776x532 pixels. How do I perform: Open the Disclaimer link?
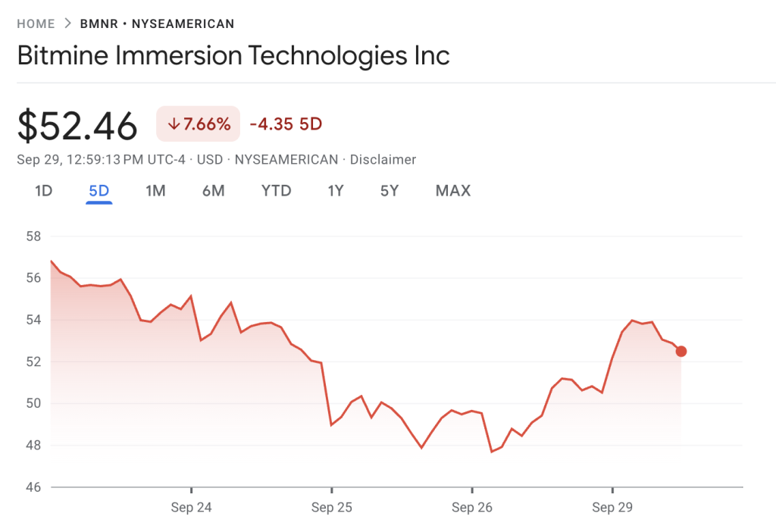pyautogui.click(x=382, y=160)
